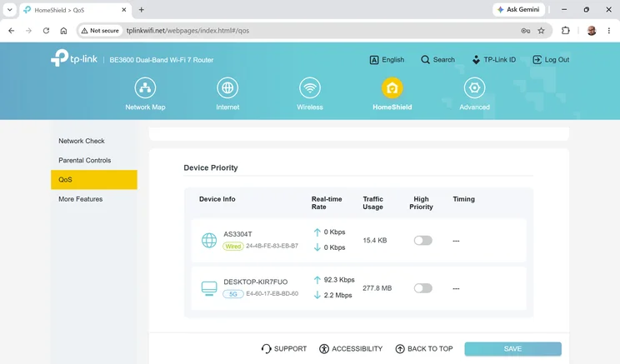Click the 2.2 Mbps download rate
The width and height of the screenshot is (620, 364).
tap(337, 295)
